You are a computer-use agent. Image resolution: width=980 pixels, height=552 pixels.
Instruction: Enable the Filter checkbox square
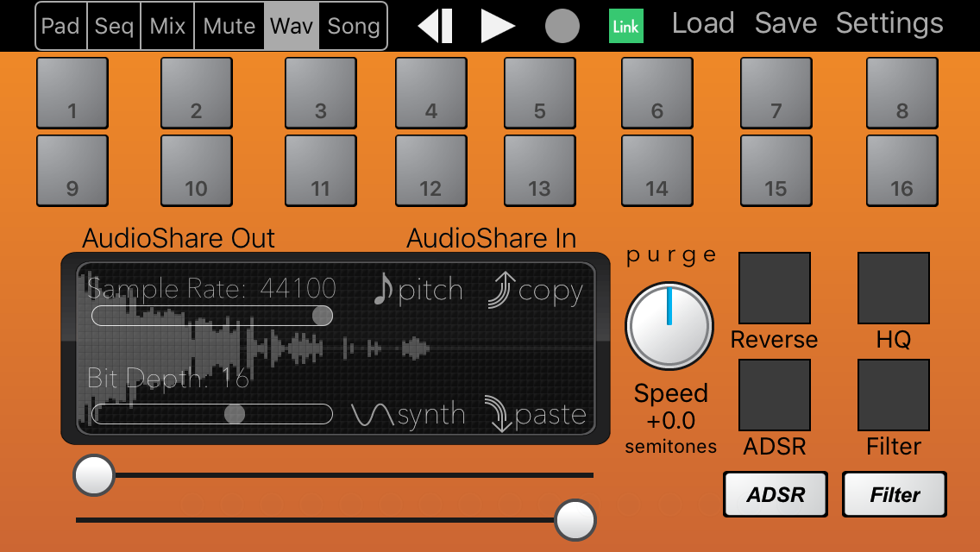(x=894, y=395)
